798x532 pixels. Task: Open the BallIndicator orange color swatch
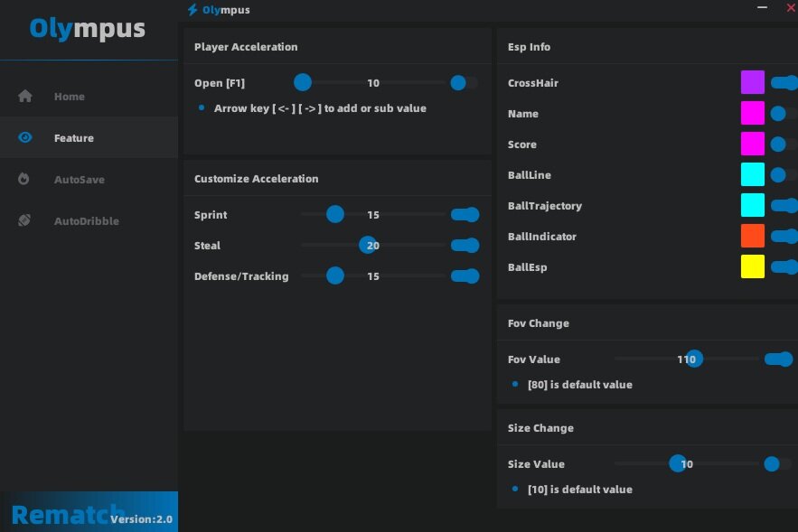pos(753,236)
